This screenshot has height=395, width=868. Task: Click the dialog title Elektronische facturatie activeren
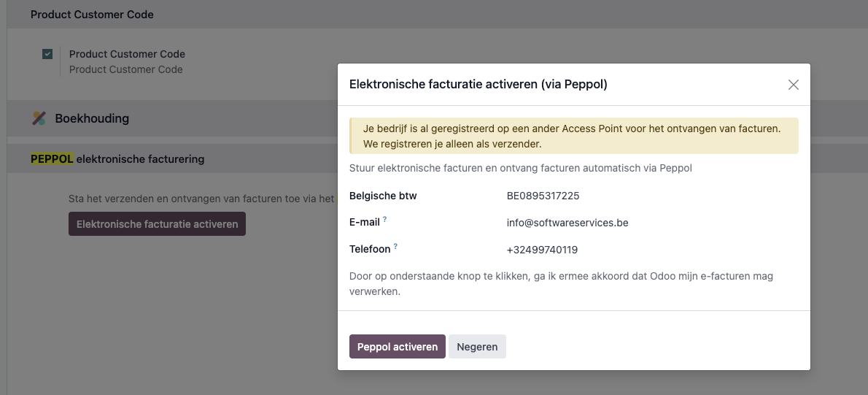point(478,85)
